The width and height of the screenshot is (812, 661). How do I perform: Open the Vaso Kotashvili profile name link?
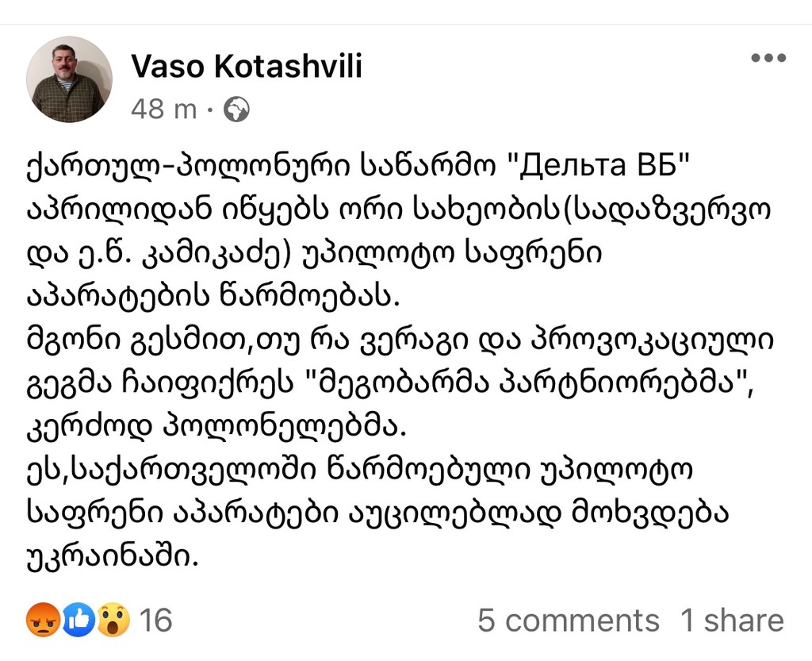[x=246, y=67]
